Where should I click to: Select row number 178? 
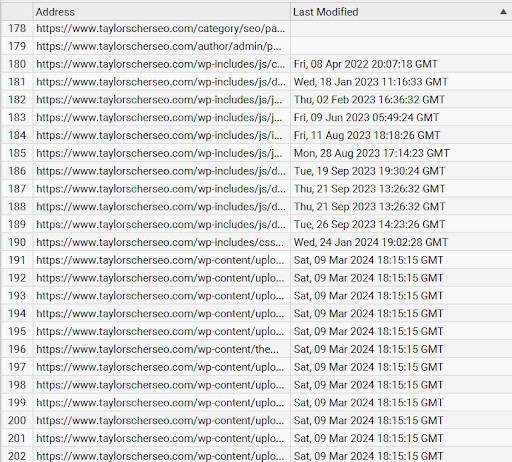tap(17, 28)
